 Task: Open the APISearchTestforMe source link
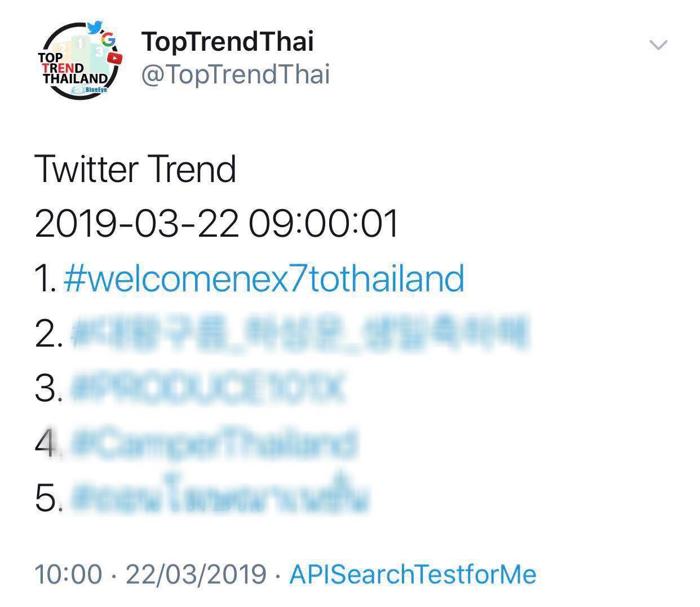pyautogui.click(x=413, y=574)
